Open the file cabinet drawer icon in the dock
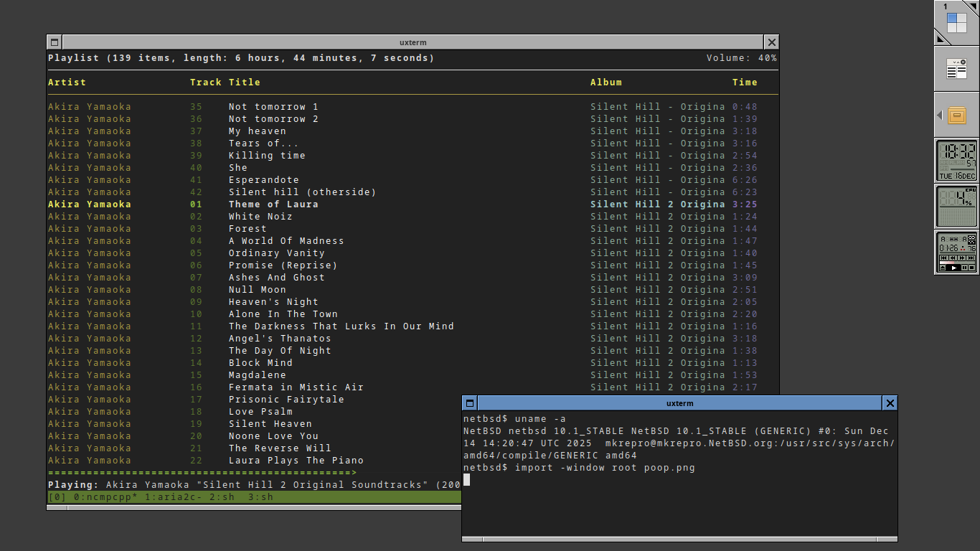Screen dimensions: 980x551 point(957,115)
